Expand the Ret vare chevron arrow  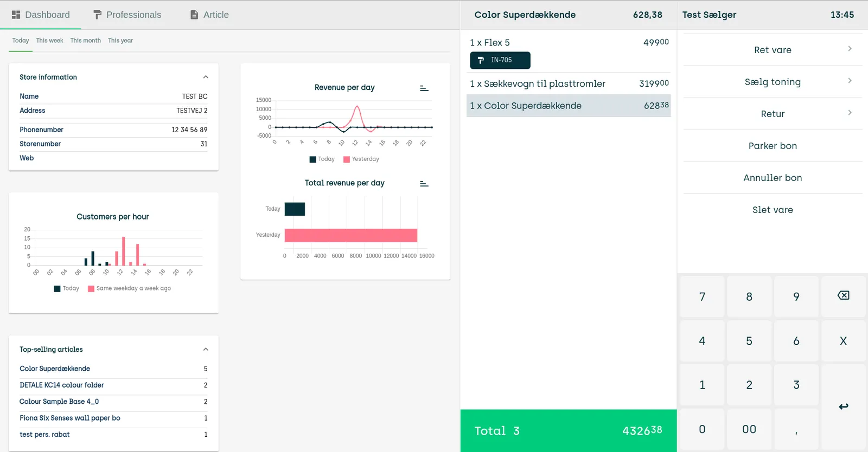850,49
